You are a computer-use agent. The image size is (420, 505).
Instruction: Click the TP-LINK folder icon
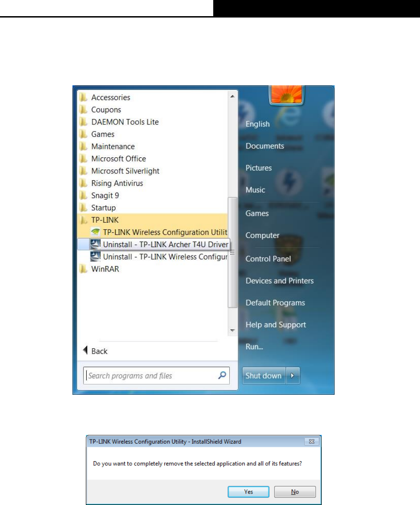(x=83, y=220)
